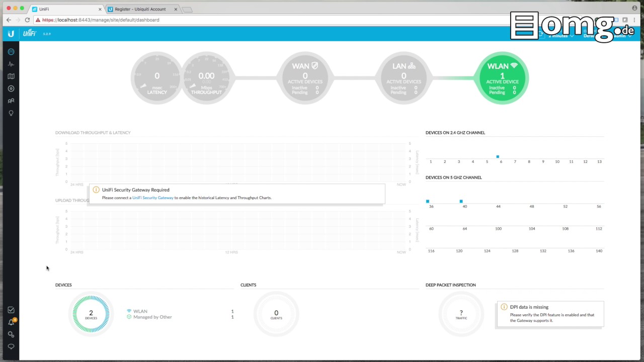Switch to the UniFi browser tab

(x=65, y=9)
